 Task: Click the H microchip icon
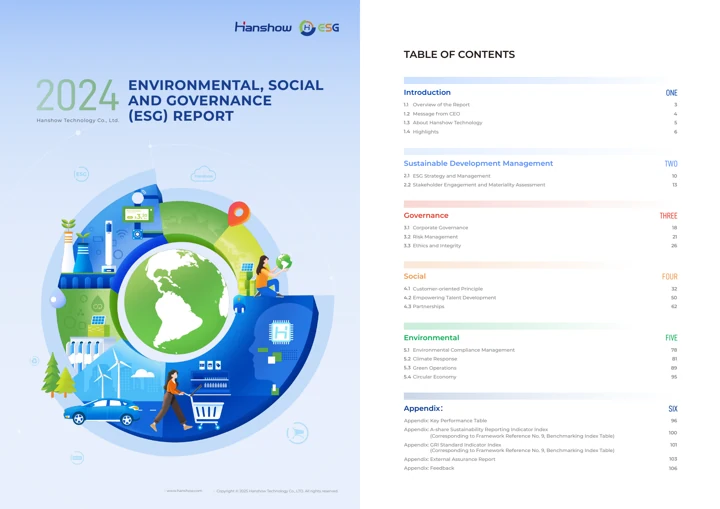pos(281,332)
